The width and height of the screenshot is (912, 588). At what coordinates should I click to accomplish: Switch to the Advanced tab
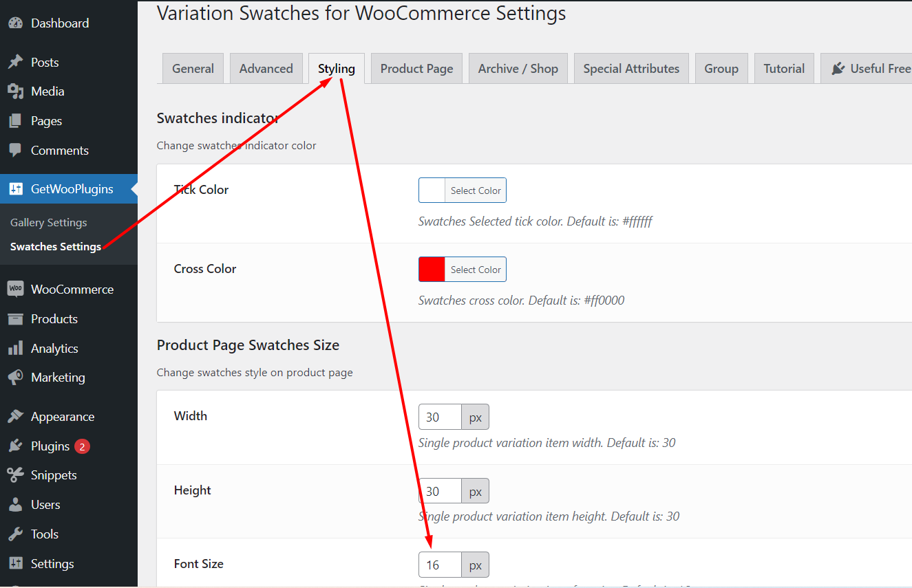pos(266,68)
